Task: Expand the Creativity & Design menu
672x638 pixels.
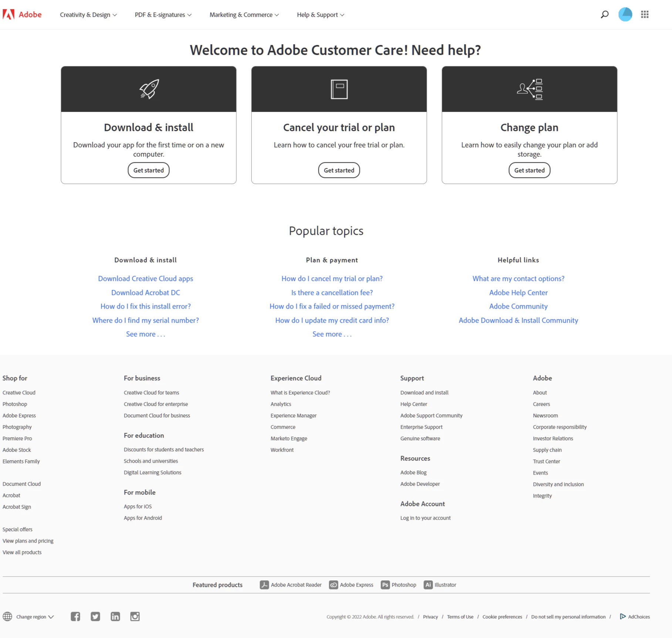Action: click(88, 15)
